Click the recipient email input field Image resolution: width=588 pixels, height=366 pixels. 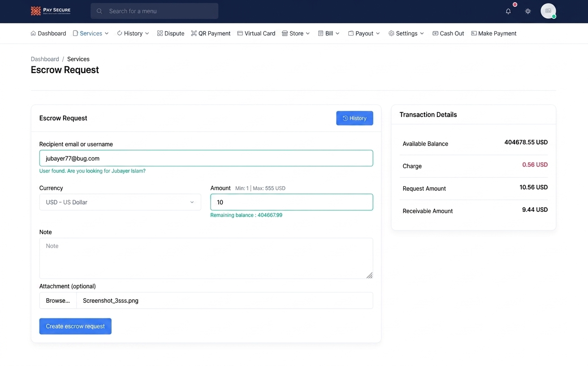coord(206,158)
